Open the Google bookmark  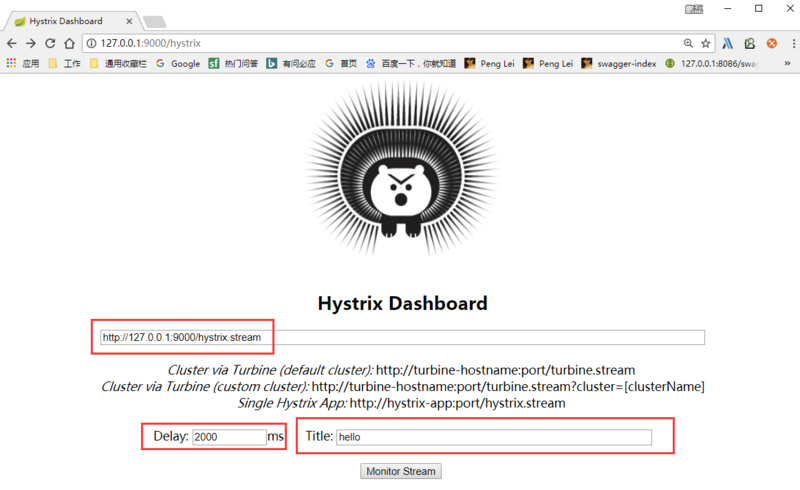tap(178, 63)
